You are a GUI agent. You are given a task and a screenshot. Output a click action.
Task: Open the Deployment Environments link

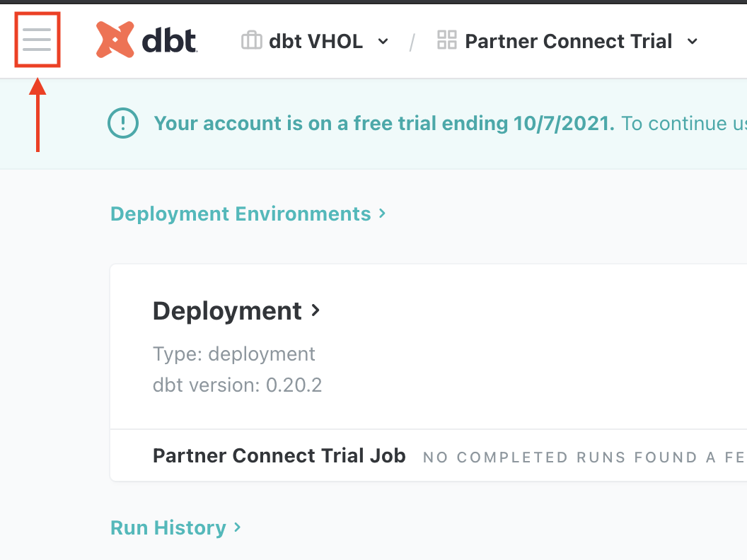click(x=241, y=214)
